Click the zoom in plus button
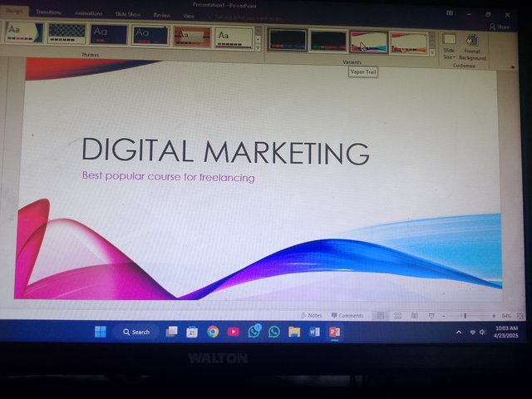 tap(494, 316)
